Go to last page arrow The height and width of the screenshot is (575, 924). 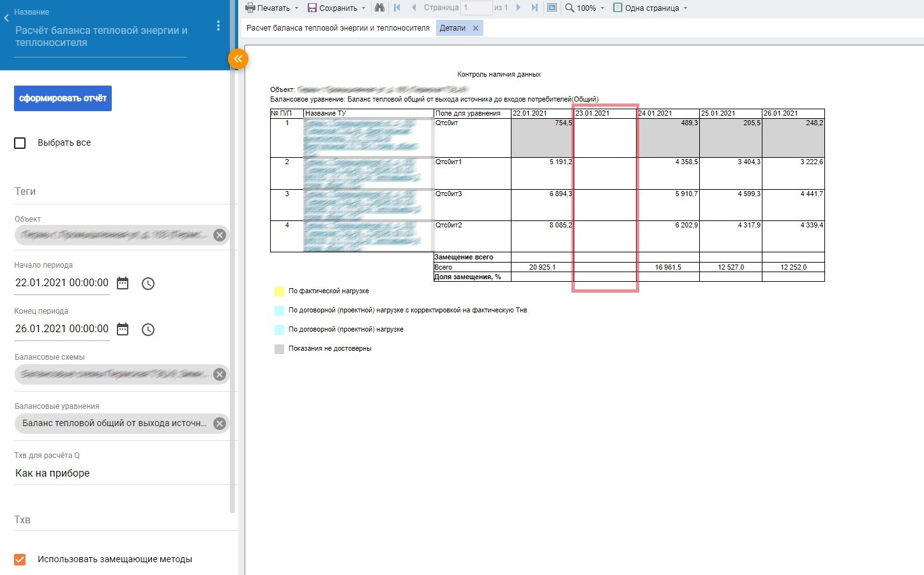(534, 8)
